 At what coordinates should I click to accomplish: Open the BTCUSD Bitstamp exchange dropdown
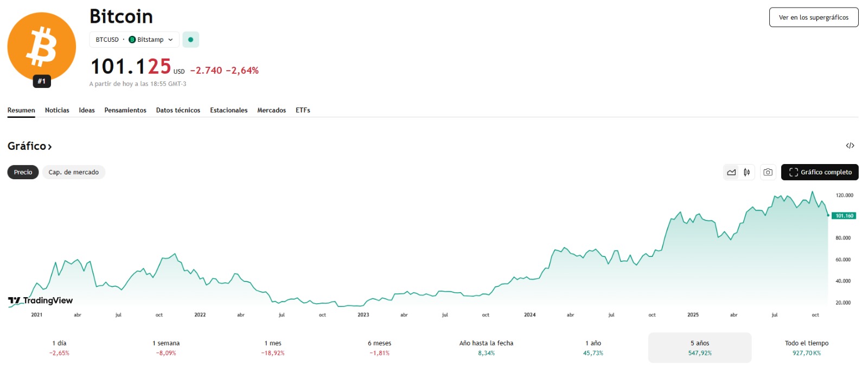[134, 40]
